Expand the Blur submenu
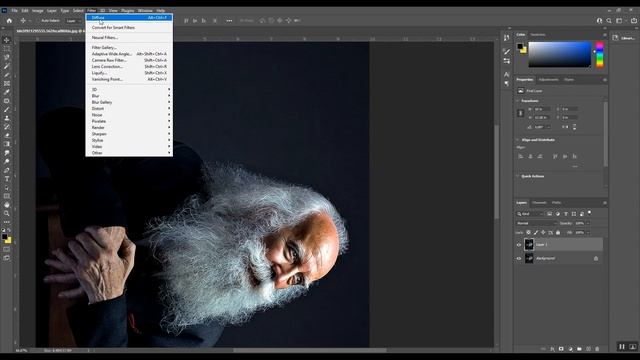 129,96
